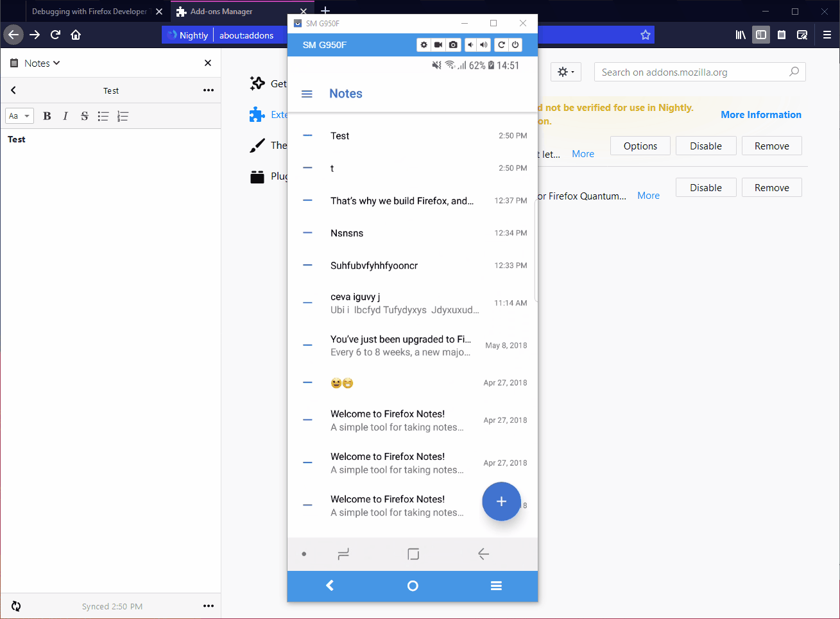Image resolution: width=840 pixels, height=619 pixels.
Task: Open settings gear in SM G950F mirror toolbar
Action: 424,45
